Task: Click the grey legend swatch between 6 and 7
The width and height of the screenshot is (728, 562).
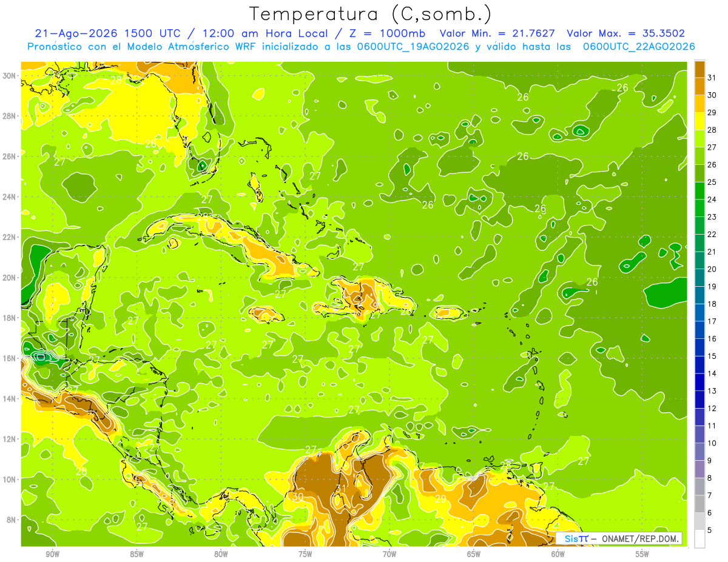Action: [x=699, y=504]
